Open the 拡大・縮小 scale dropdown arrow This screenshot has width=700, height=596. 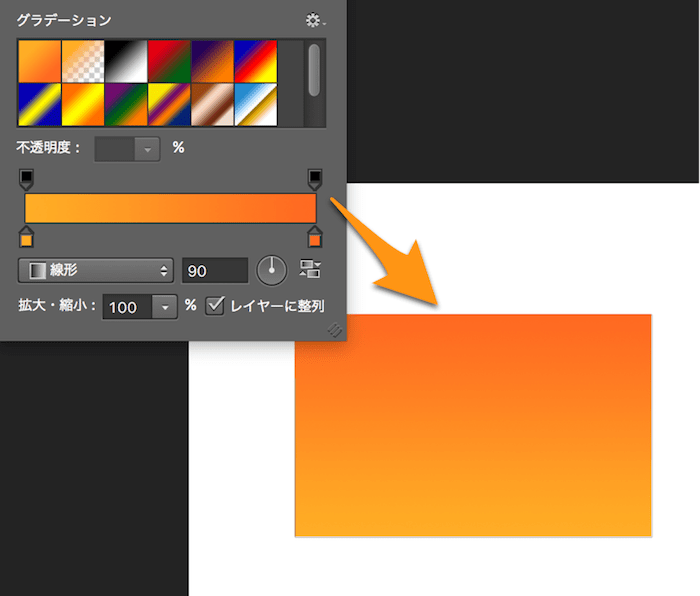(x=165, y=307)
